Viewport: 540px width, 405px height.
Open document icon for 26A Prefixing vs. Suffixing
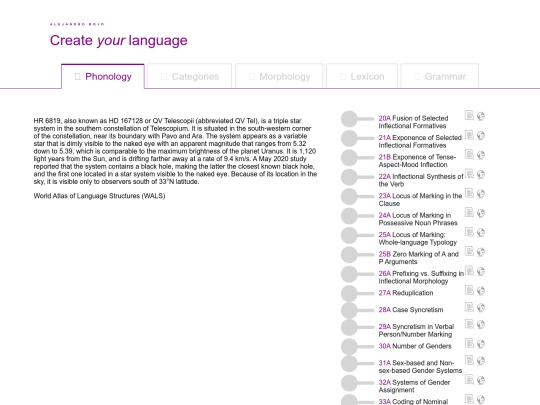coord(469,271)
